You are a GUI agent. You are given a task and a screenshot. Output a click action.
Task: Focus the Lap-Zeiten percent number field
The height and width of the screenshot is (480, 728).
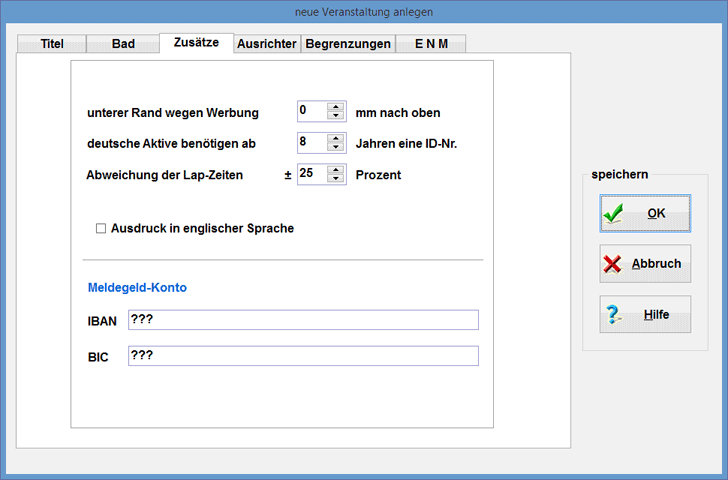point(312,173)
